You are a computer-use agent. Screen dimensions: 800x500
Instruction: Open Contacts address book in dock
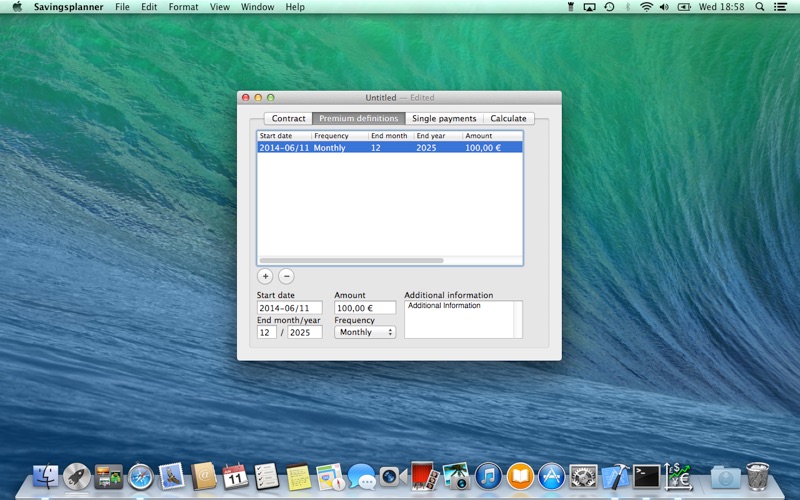204,477
